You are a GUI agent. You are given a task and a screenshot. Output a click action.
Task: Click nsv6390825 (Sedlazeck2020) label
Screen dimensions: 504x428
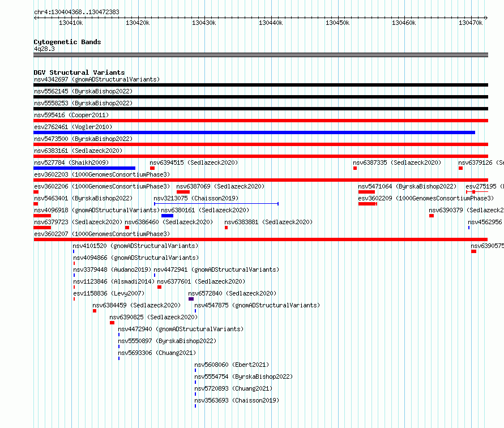tap(153, 317)
